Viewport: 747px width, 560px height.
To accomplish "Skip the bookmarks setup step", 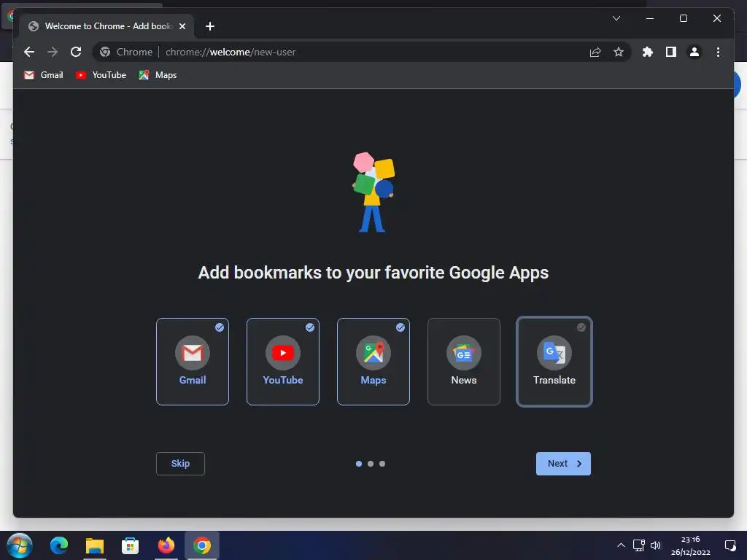I will click(x=181, y=464).
